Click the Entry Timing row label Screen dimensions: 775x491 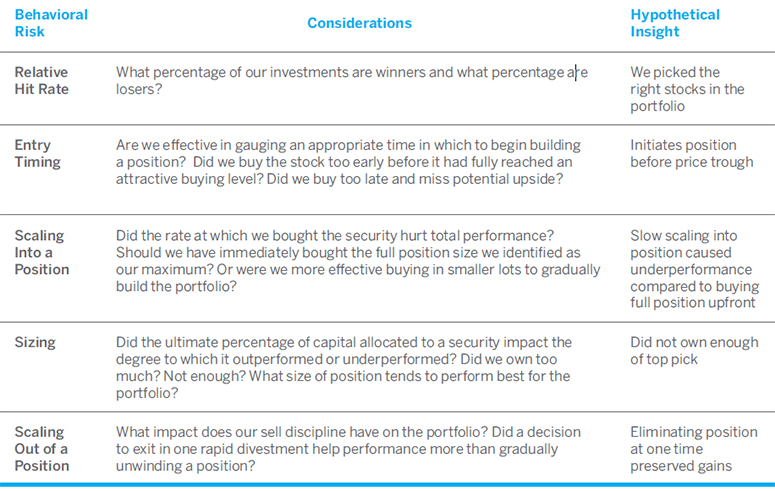[38, 153]
